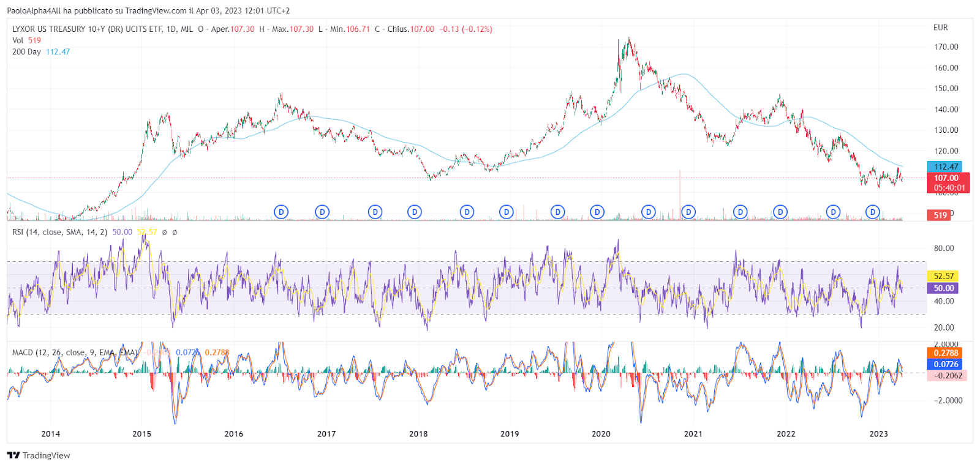The width and height of the screenshot is (980, 467).
Task: Click the 2016 label on time axis
Action: click(x=233, y=434)
